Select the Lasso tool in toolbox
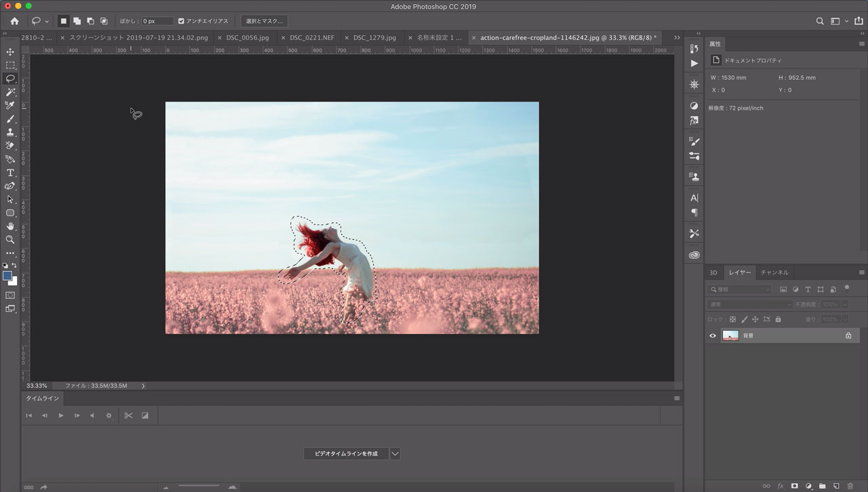The height and width of the screenshot is (492, 868). point(10,79)
